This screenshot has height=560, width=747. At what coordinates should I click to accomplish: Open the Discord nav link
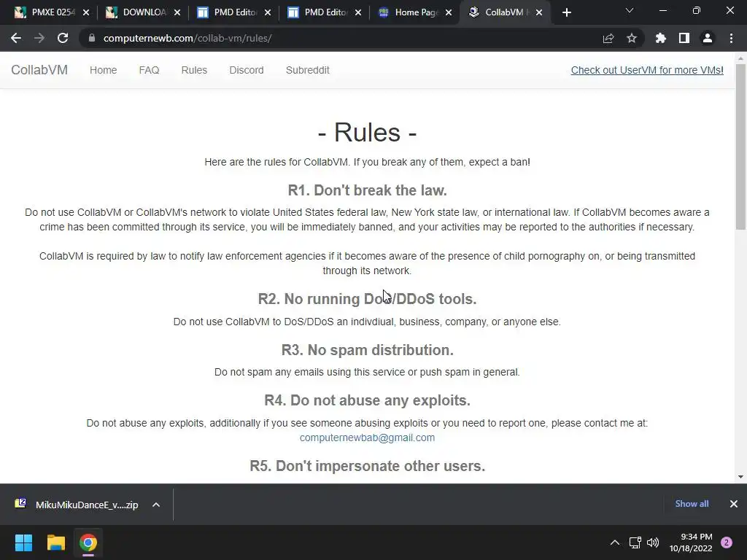[247, 70]
